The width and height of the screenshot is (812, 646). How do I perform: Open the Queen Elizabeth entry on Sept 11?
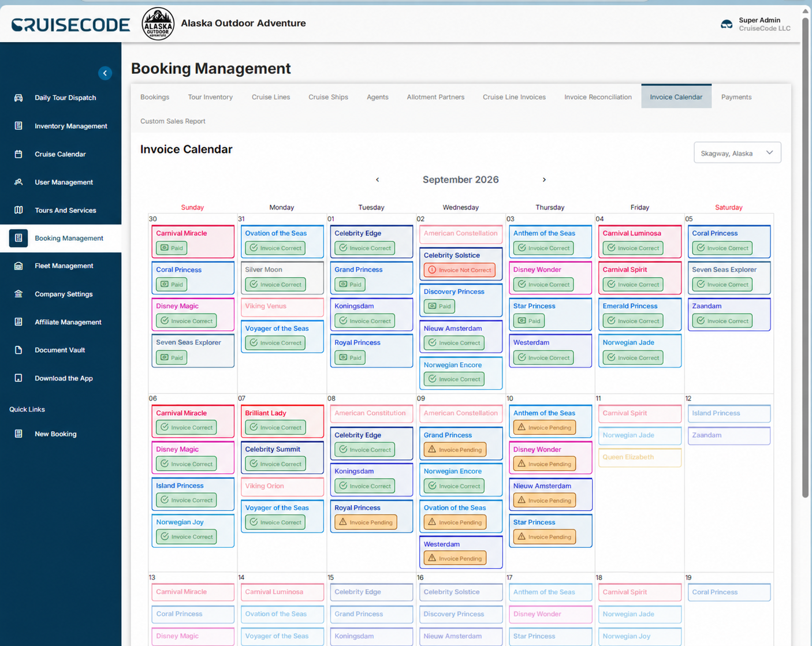640,457
